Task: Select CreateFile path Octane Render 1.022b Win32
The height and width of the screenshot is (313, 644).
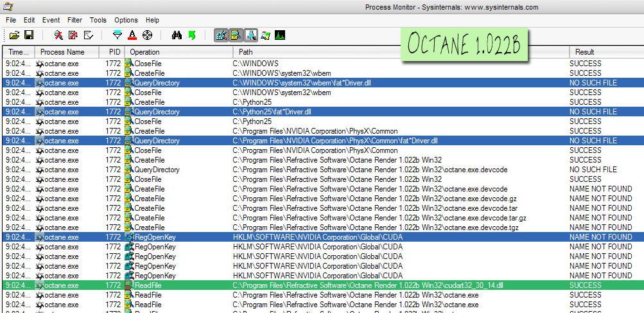Action: (337, 160)
